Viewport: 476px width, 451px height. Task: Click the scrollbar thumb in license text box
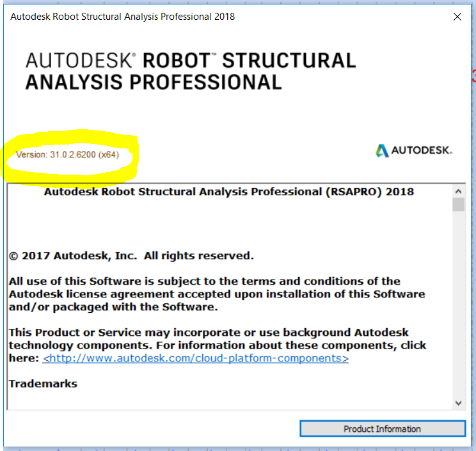tap(458, 204)
